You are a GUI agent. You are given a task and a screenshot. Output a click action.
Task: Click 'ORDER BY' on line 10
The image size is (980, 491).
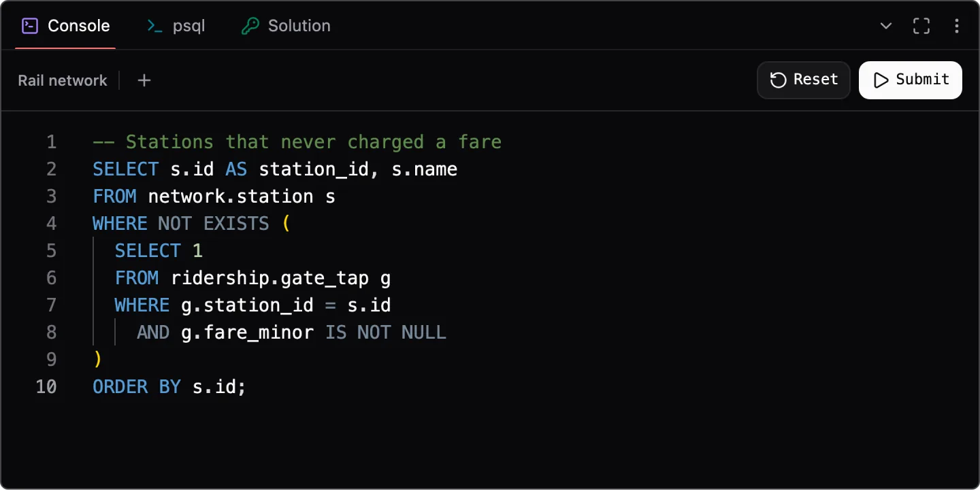pos(137,387)
